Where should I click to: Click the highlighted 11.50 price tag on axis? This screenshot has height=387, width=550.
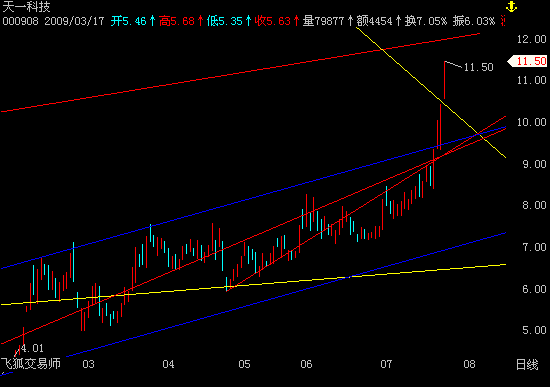[x=528, y=61]
